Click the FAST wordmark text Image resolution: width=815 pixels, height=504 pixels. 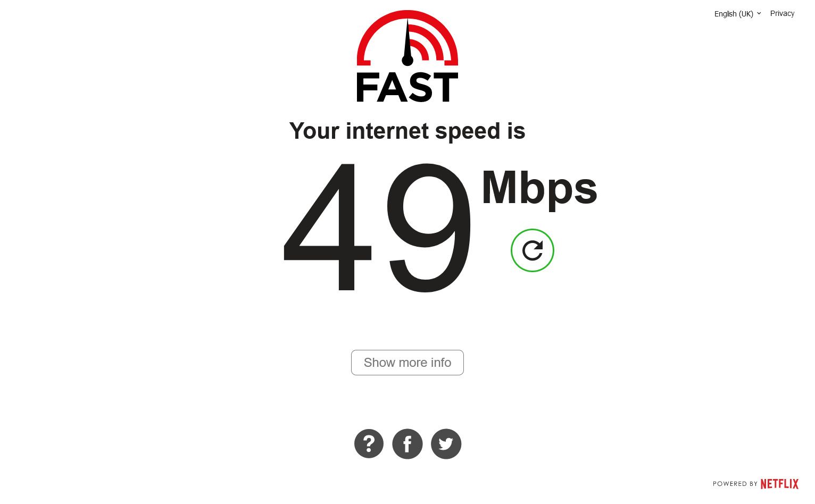[407, 88]
